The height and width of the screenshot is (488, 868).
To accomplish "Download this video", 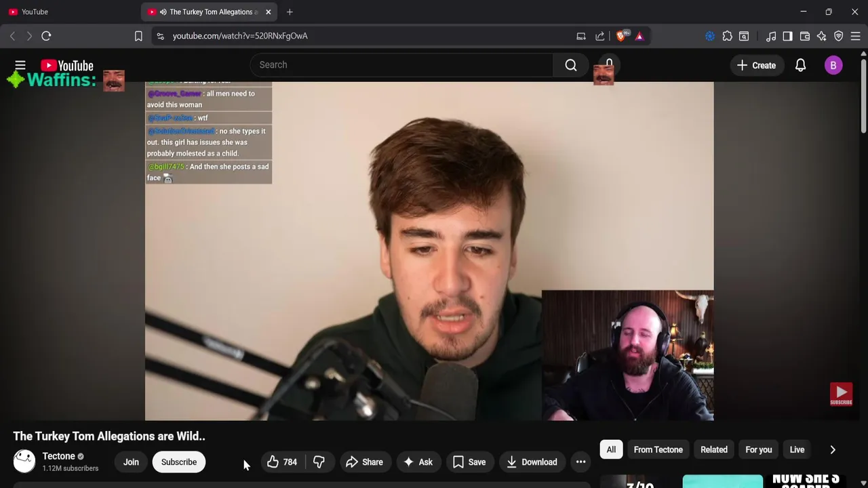I will [532, 462].
